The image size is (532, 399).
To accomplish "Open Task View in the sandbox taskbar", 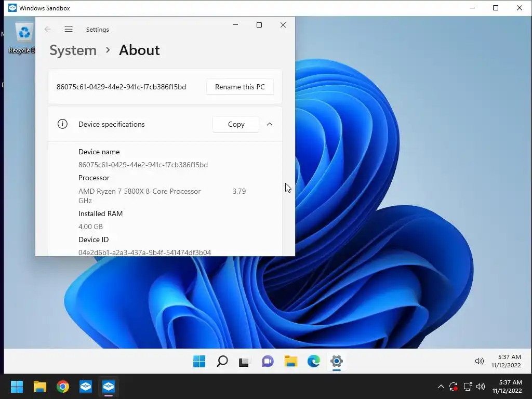I will (x=244, y=362).
